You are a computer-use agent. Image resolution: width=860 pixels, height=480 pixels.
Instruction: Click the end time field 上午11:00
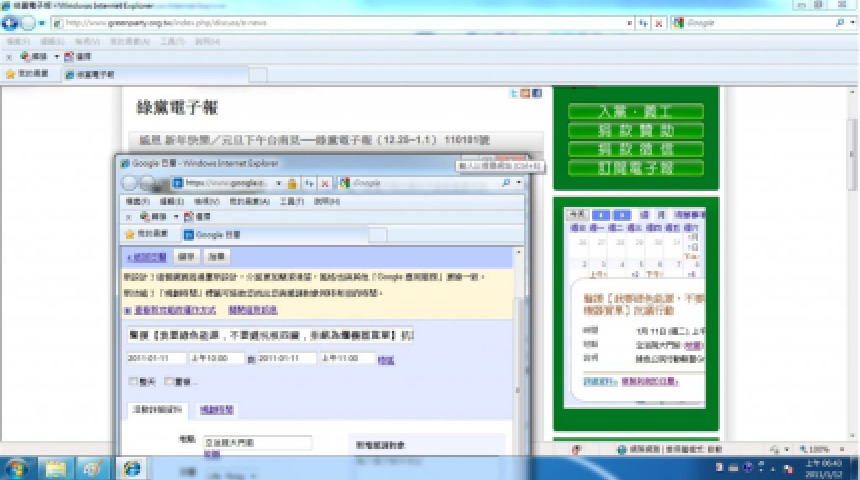(348, 358)
